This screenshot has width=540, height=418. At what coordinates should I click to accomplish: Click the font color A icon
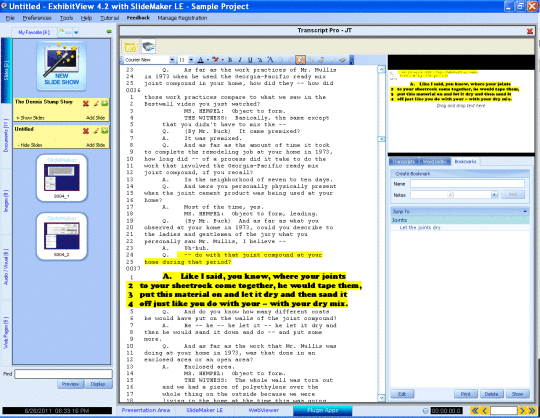click(x=201, y=60)
